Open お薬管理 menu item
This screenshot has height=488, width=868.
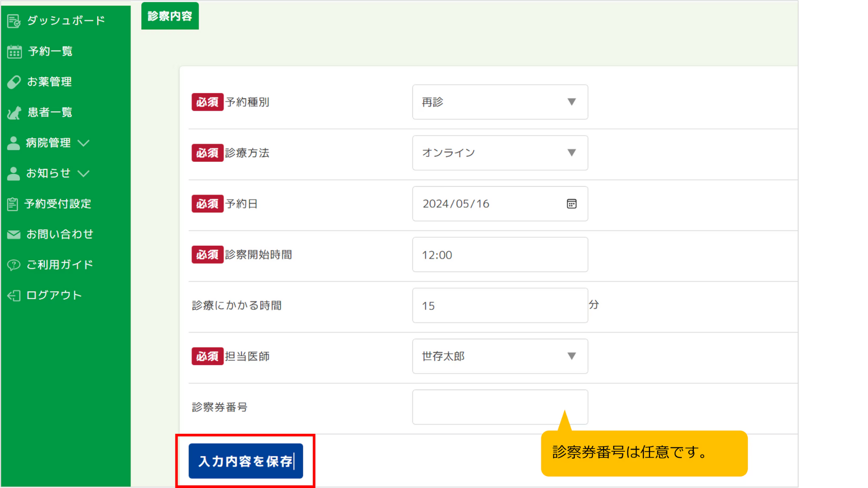[49, 82]
